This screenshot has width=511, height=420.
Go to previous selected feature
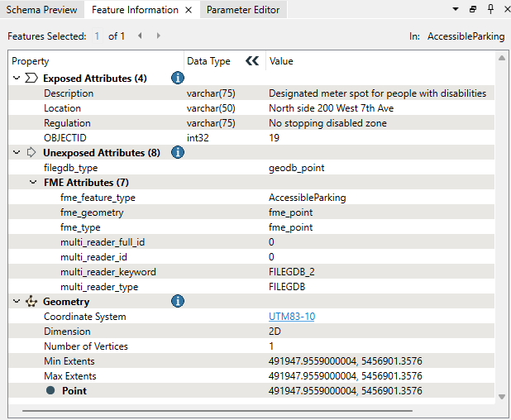140,36
